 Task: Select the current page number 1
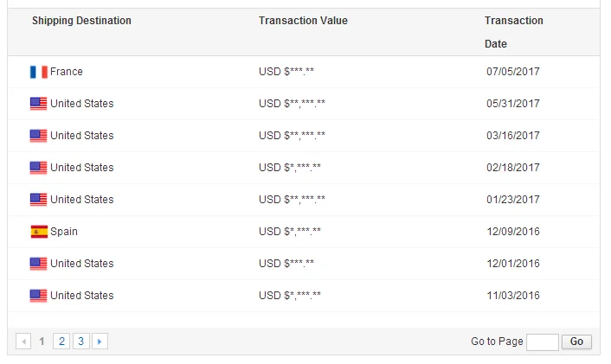(x=42, y=342)
